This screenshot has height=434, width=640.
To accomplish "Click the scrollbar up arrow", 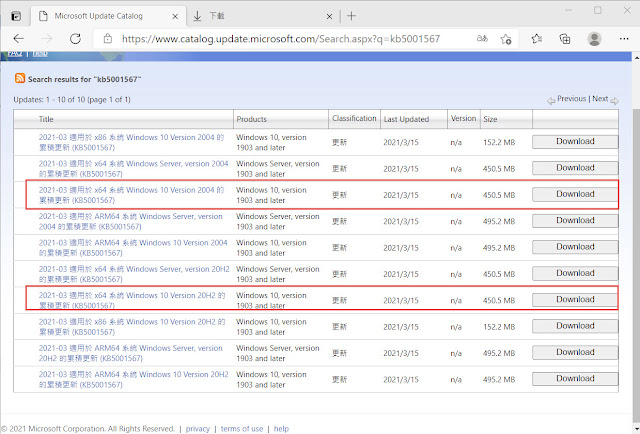I will 636,57.
